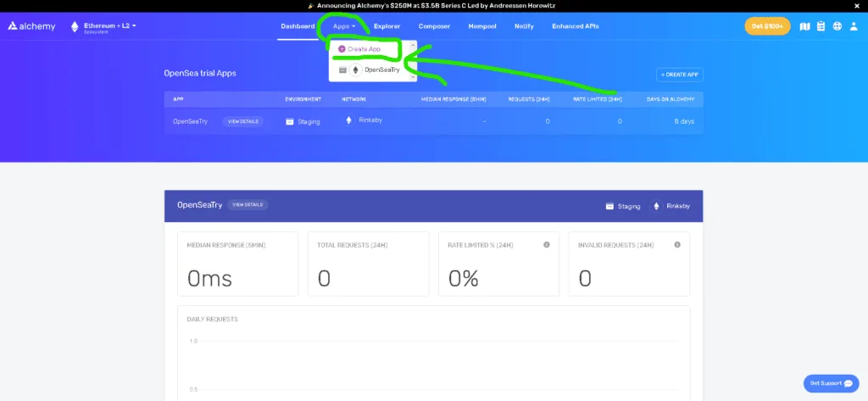Image resolution: width=868 pixels, height=401 pixels.
Task: Click the Invalid Requests (24H) label
Action: click(x=615, y=245)
